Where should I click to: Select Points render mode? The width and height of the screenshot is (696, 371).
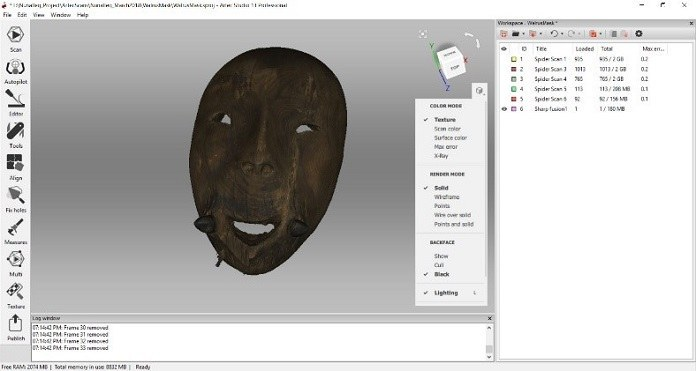point(442,206)
